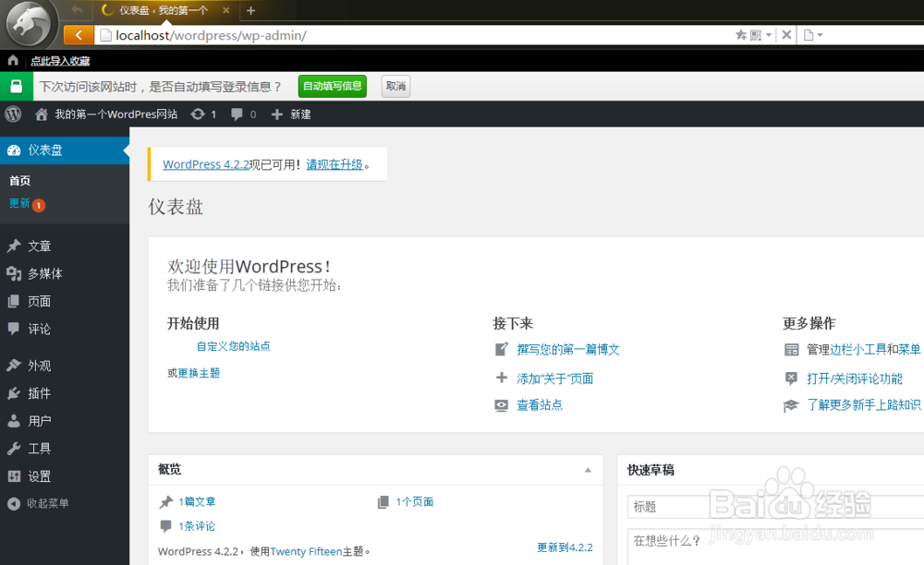The image size is (924, 565).
Task: Open the Comments (评论) section
Action: click(x=36, y=329)
